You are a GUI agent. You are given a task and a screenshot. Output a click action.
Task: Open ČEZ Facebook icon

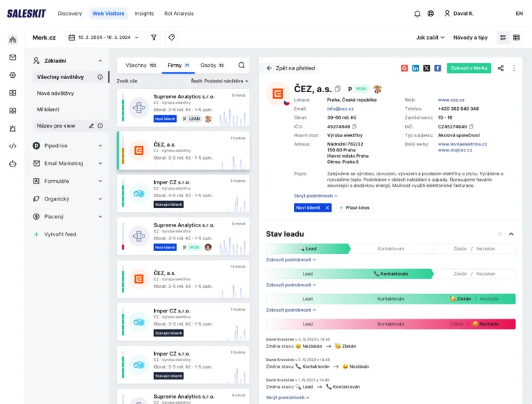(x=438, y=68)
